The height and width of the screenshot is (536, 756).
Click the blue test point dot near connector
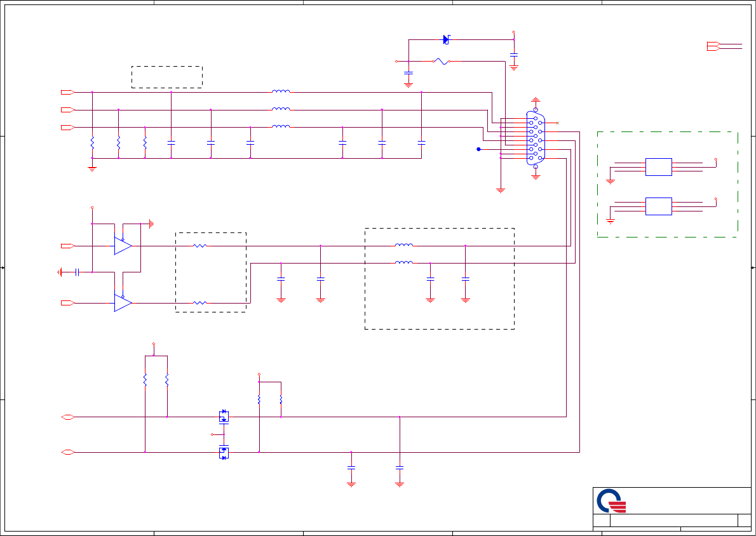[479, 149]
